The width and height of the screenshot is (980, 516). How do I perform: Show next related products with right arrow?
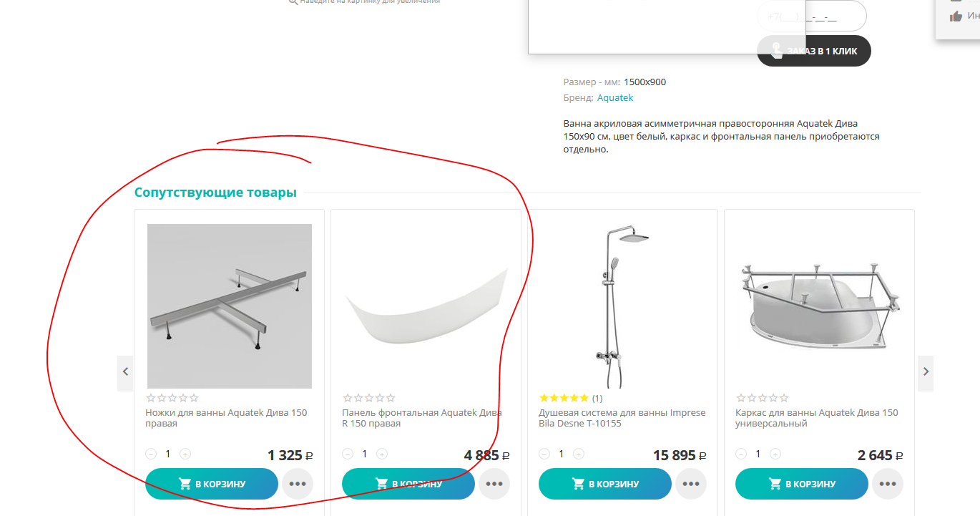click(x=926, y=373)
